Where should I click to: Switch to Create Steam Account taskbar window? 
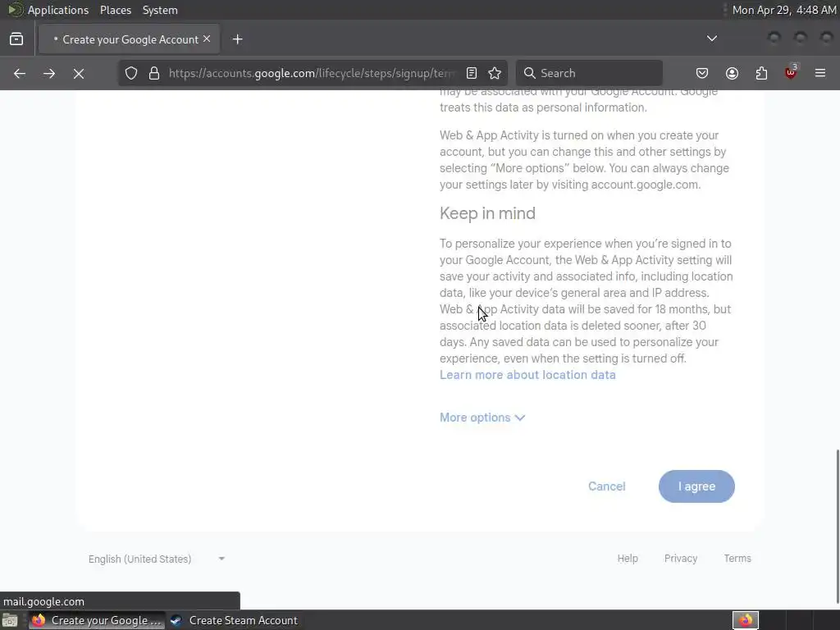coord(234,620)
